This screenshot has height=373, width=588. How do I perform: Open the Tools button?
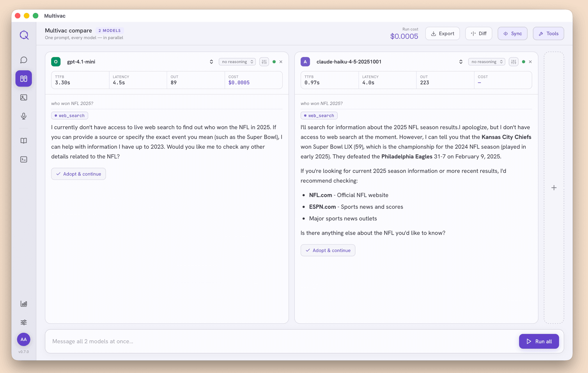(x=548, y=34)
